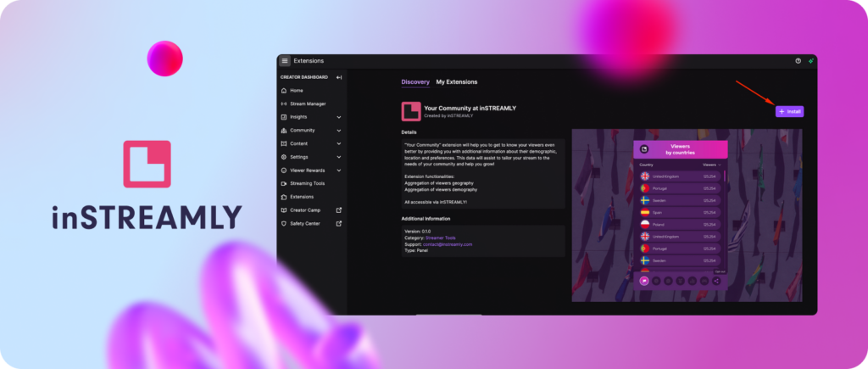Expand the Community section

coord(339,130)
